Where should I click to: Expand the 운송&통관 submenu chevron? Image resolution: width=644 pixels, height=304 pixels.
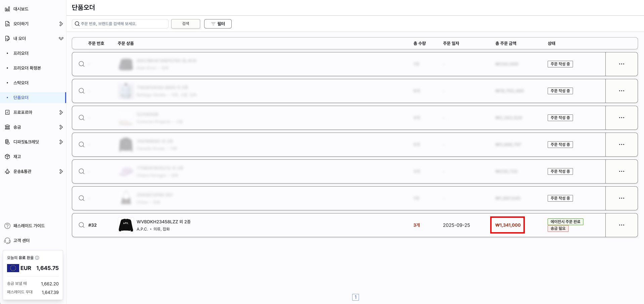pos(61,171)
